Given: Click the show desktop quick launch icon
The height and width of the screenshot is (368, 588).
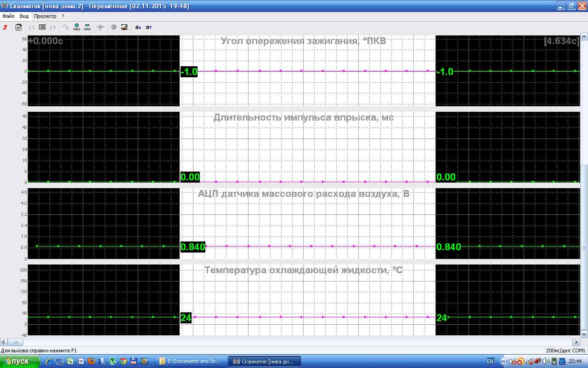Looking at the screenshot, I should 60,361.
